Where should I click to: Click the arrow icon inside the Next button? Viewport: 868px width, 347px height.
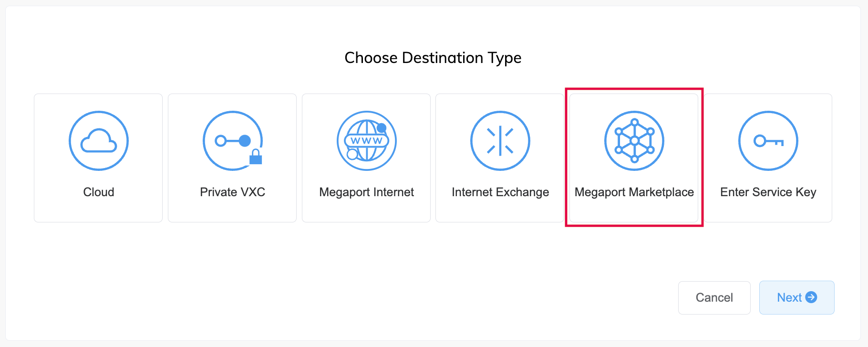812,297
